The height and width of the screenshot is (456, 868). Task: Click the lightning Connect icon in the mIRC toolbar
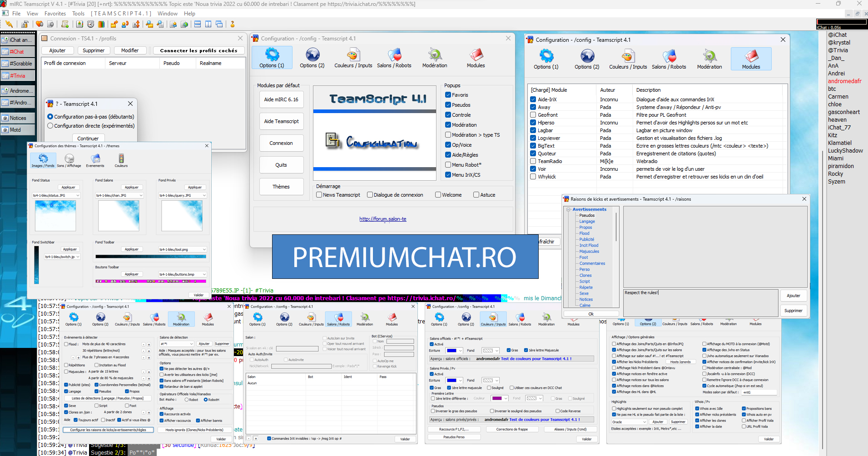(x=9, y=24)
